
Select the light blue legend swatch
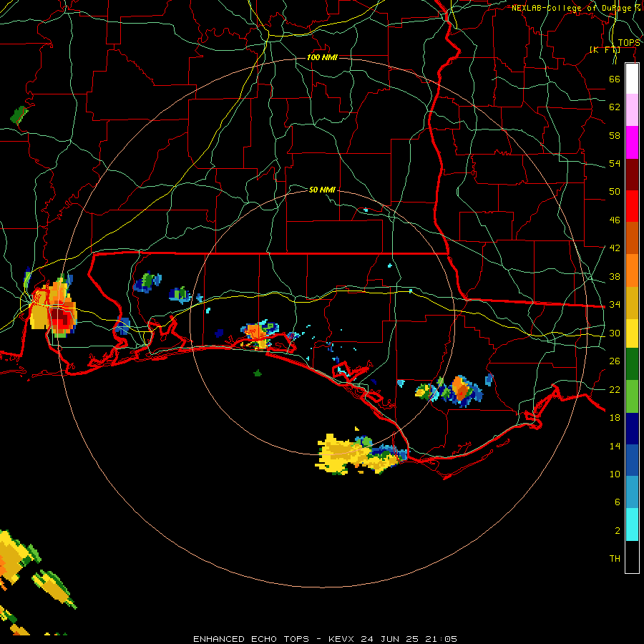(x=632, y=492)
